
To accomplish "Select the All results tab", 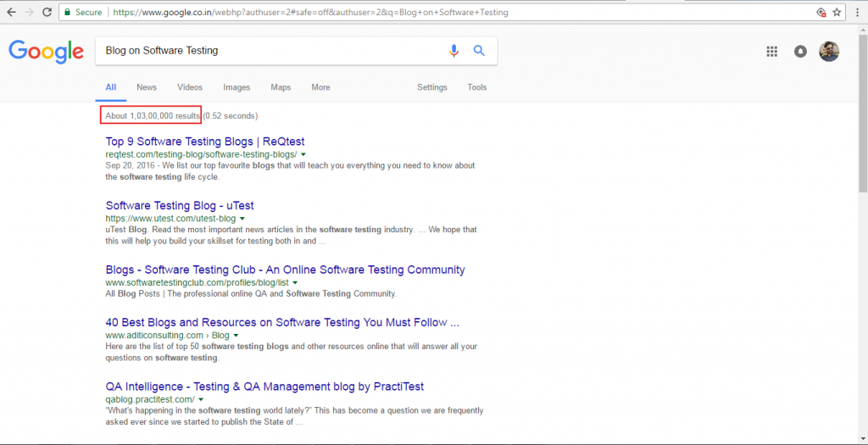I will (x=111, y=87).
